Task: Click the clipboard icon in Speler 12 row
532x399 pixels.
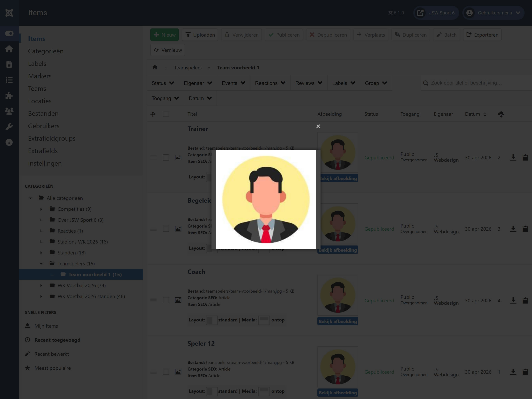Action: click(x=525, y=372)
